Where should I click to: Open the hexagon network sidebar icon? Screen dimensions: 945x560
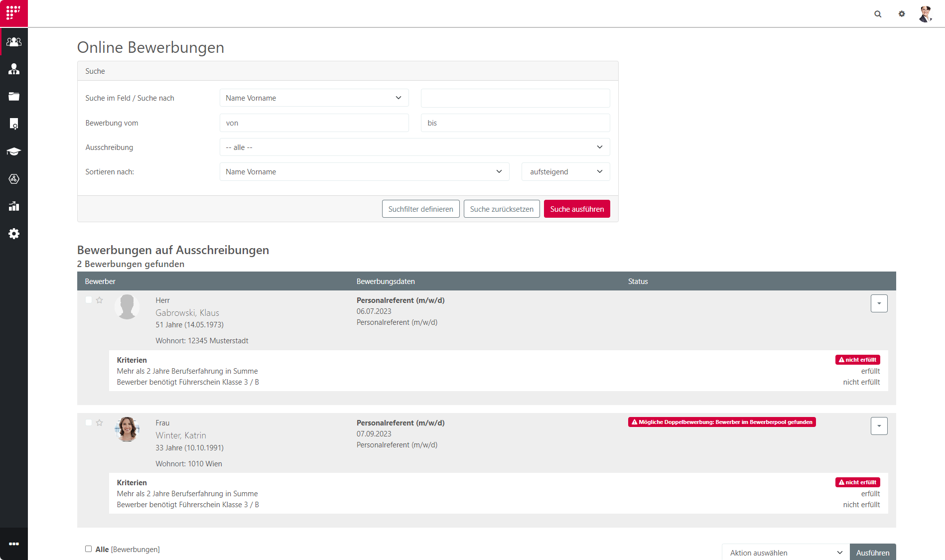14,179
